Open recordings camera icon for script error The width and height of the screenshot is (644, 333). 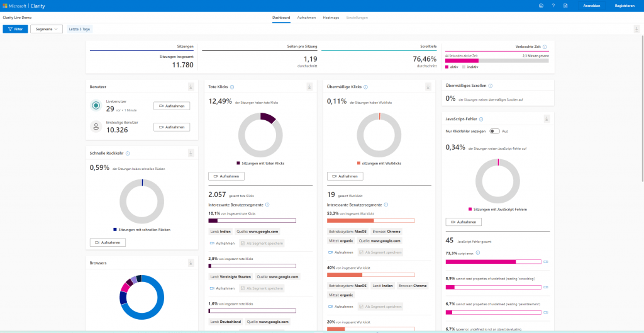[546, 262]
